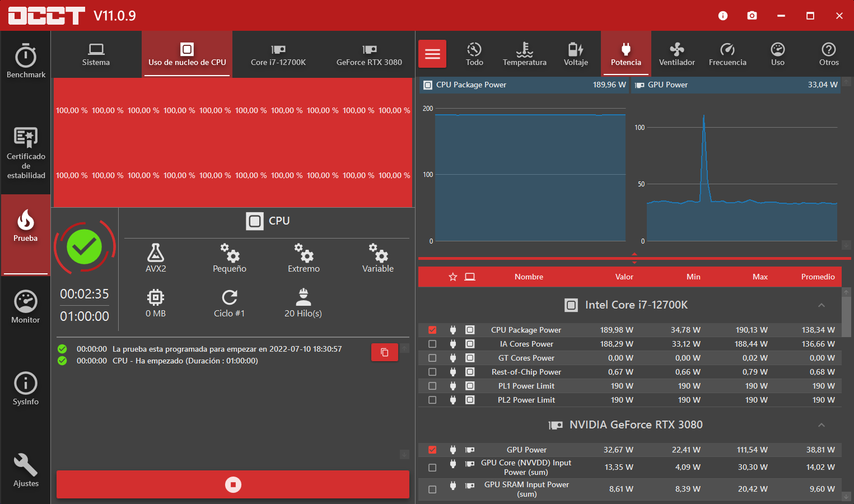
Task: Click the GPU card icon in GPU Power row
Action: (470, 450)
